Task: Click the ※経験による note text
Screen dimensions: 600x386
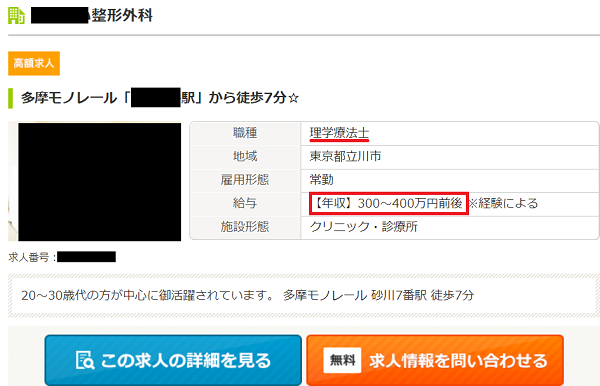Action: (504, 203)
